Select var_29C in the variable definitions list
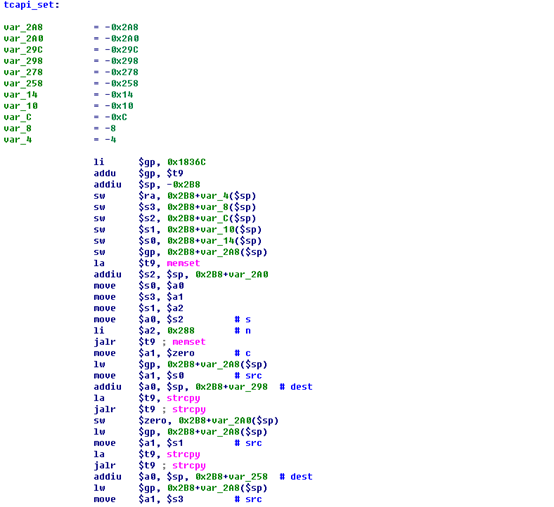Screen dimensions: 554x507 [23, 50]
